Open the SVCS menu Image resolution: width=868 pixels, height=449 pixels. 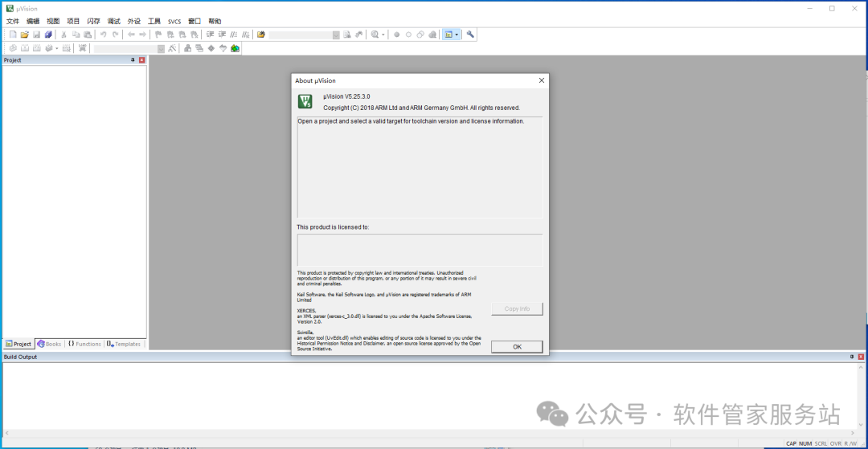[x=174, y=21]
